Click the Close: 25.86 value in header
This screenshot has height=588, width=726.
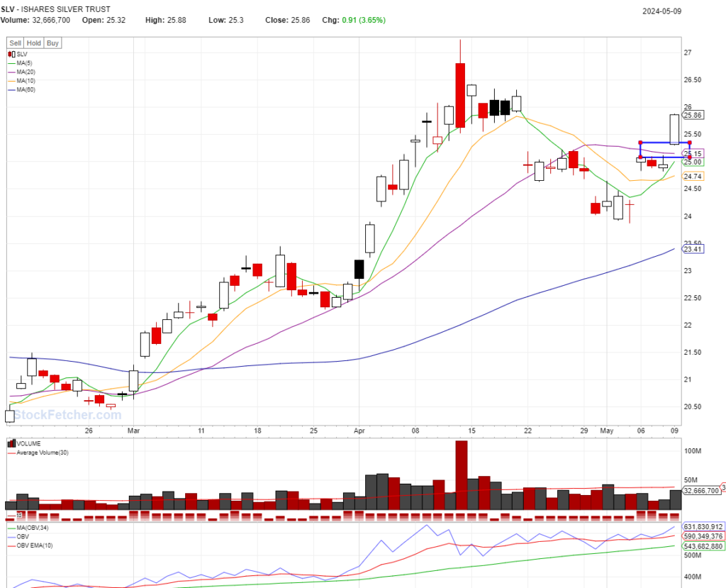pyautogui.click(x=288, y=20)
